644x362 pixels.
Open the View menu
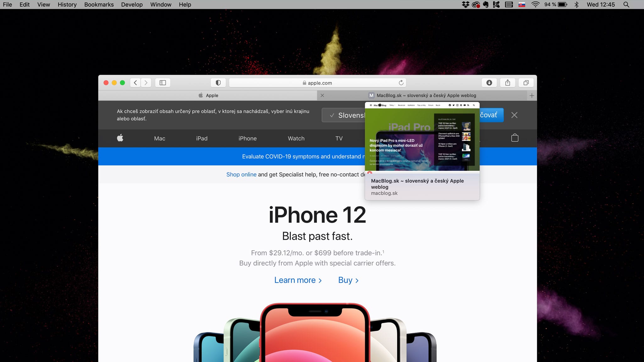click(x=43, y=4)
